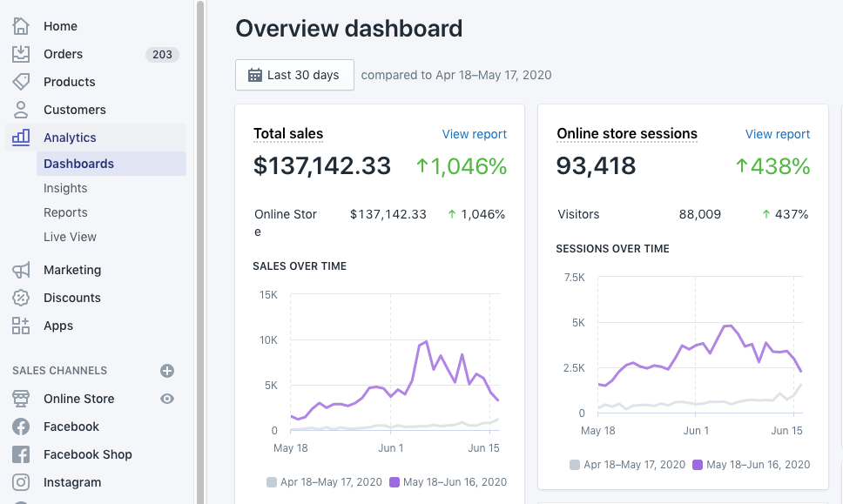
Task: Click the Home icon in the sidebar
Action: [21, 25]
